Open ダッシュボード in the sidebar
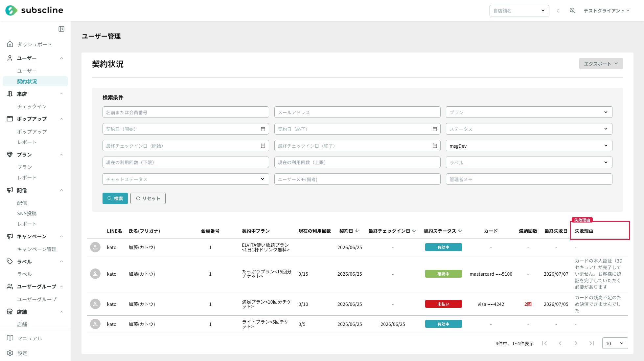Viewport: 644px width, 361px height. (34, 44)
